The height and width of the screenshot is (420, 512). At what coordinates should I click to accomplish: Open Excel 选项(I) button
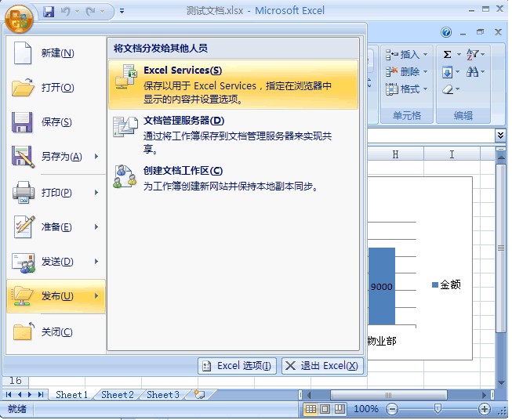click(237, 366)
